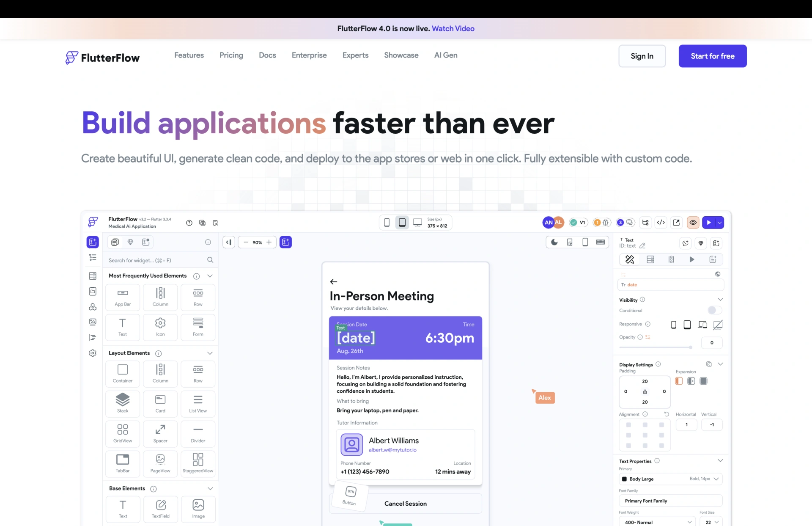Viewport: 812px width, 526px height.
Task: Click the Opacity slider track
Action: tap(656, 347)
